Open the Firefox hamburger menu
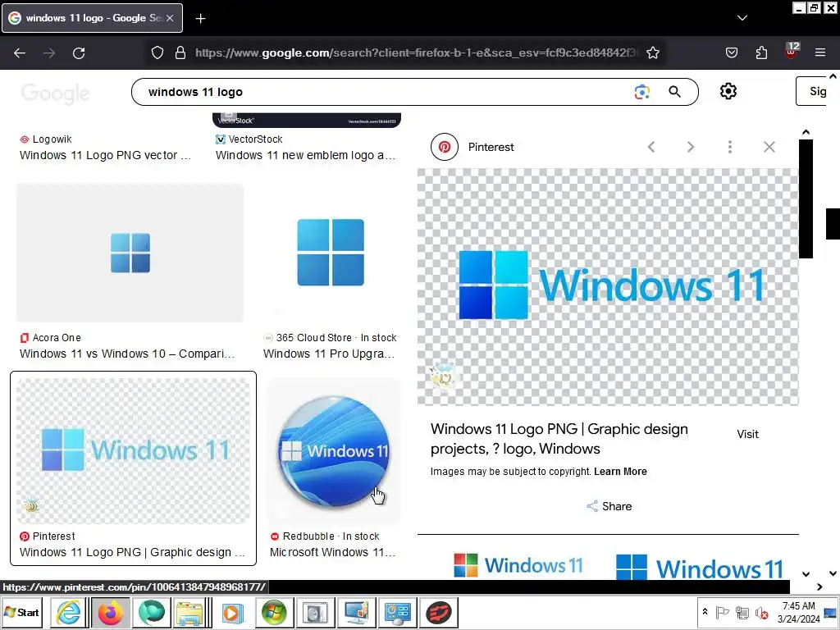The height and width of the screenshot is (630, 840). (x=820, y=52)
